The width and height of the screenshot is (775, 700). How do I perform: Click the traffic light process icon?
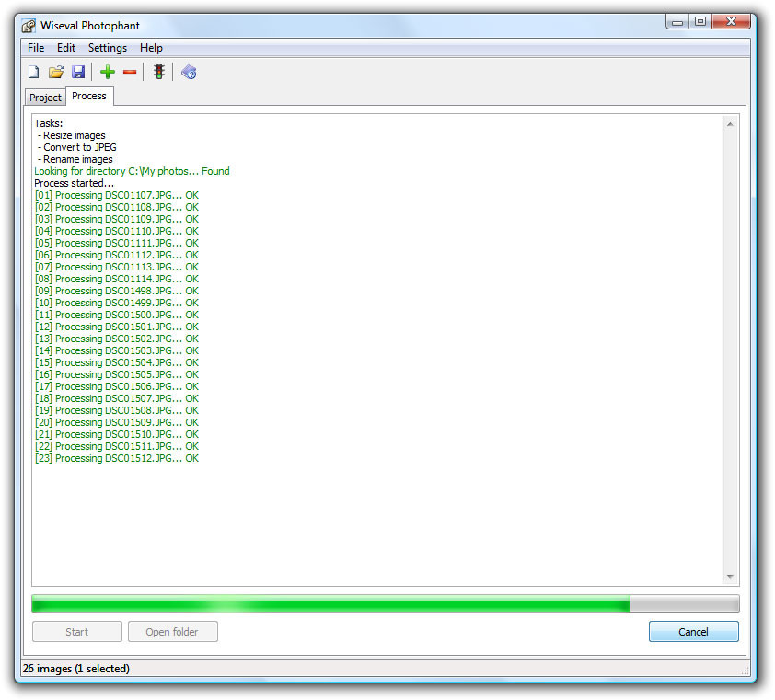pos(158,72)
